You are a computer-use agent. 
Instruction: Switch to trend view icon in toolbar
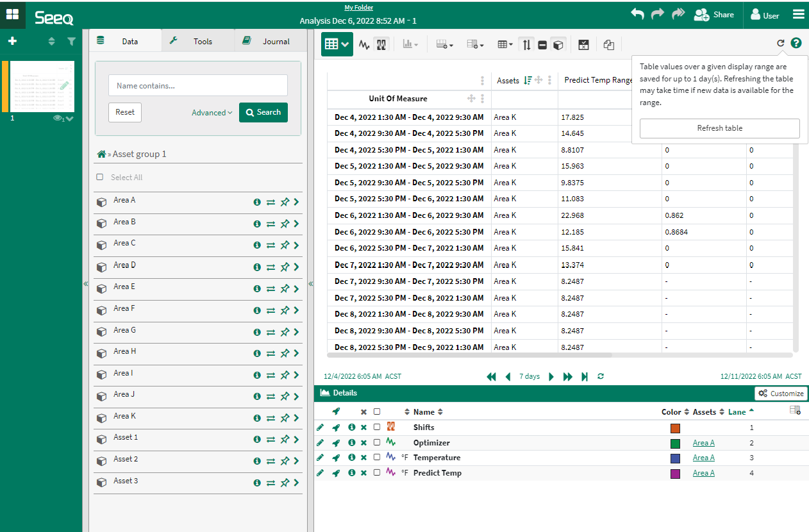tap(364, 45)
